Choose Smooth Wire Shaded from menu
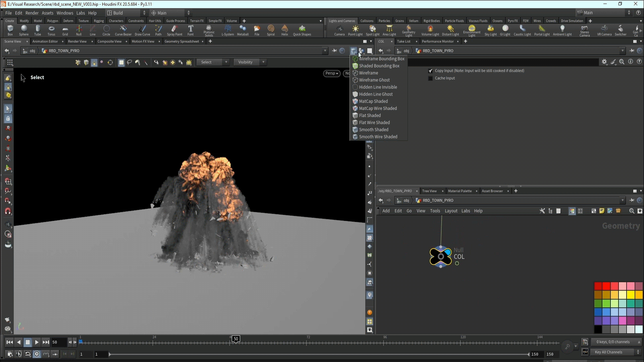644x362 pixels. 378,137
